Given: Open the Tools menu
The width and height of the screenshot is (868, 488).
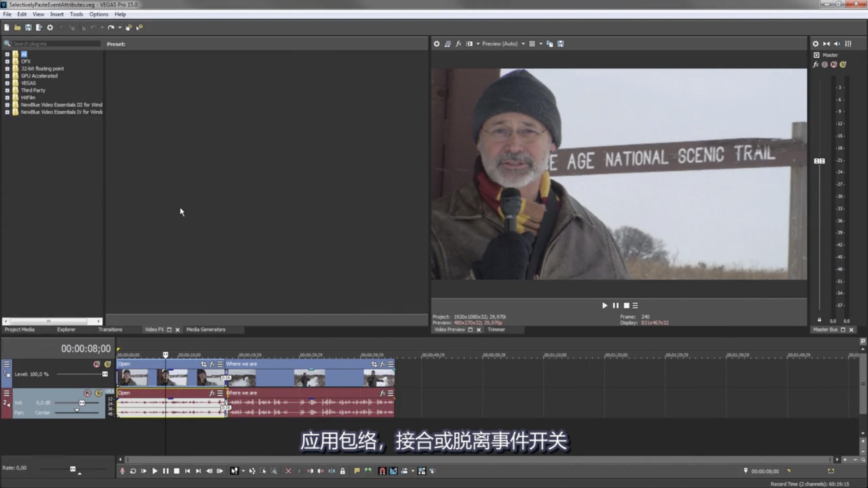Looking at the screenshot, I should [x=76, y=14].
